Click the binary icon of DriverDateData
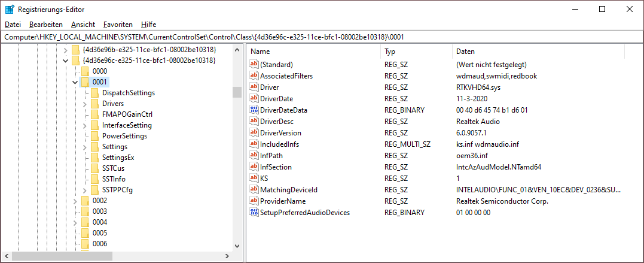This screenshot has height=263, width=644. pos(254,110)
